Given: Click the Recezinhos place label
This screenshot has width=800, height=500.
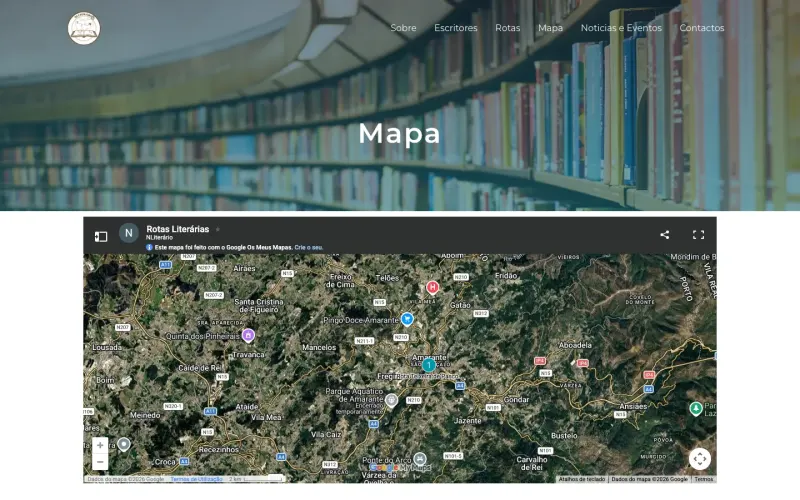Looking at the screenshot, I should (219, 449).
